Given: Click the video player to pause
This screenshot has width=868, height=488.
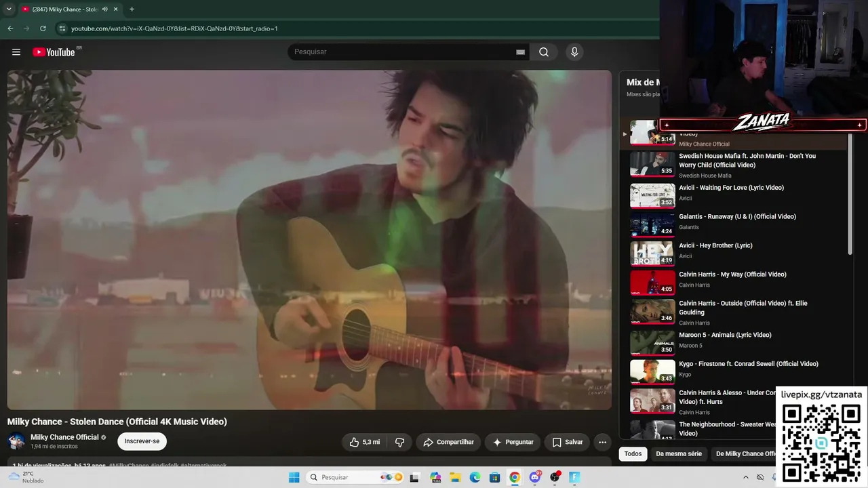Looking at the screenshot, I should coord(309,239).
